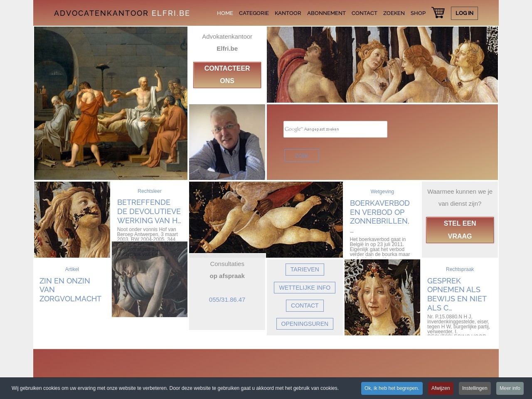Open Gesprek opnemen als bewijs article
Image resolution: width=532 pixels, height=399 pixels.
tap(457, 294)
